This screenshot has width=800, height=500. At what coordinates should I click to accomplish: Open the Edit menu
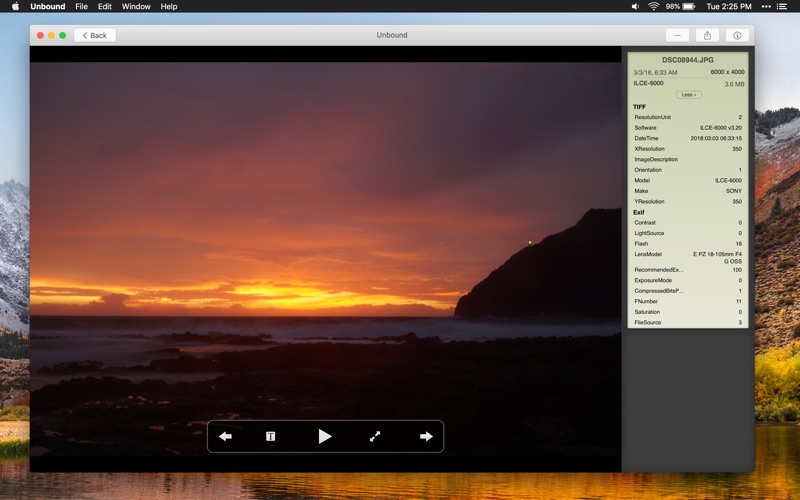coord(104,6)
